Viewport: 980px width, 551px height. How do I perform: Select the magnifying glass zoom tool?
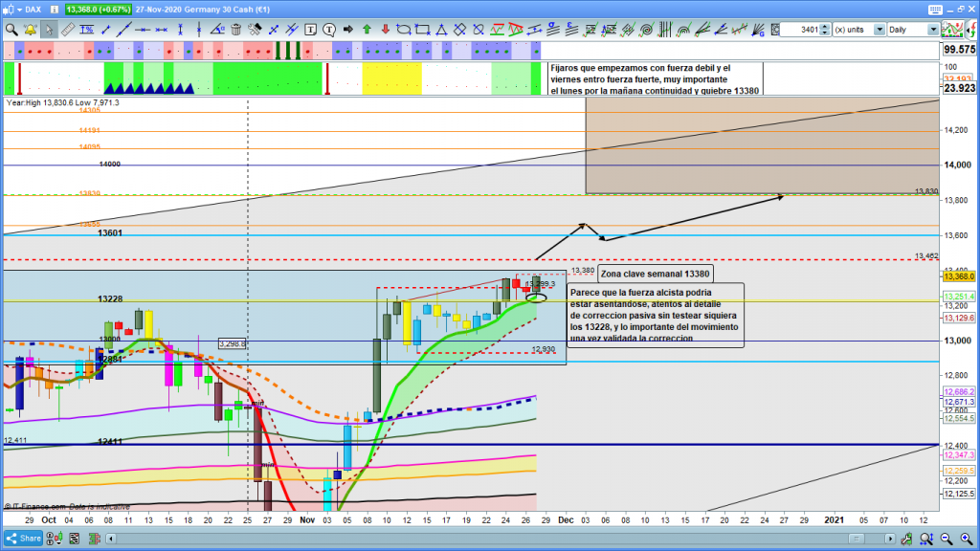(x=11, y=30)
